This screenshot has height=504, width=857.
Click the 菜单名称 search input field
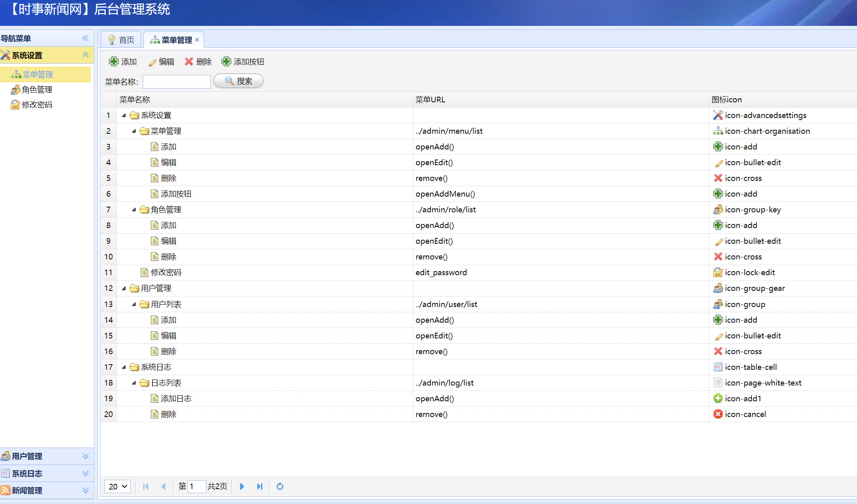pos(177,82)
